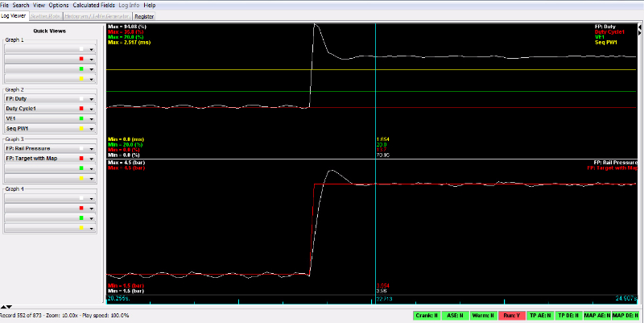
Task: Click the red Run: Y status indicator
Action: point(511,315)
